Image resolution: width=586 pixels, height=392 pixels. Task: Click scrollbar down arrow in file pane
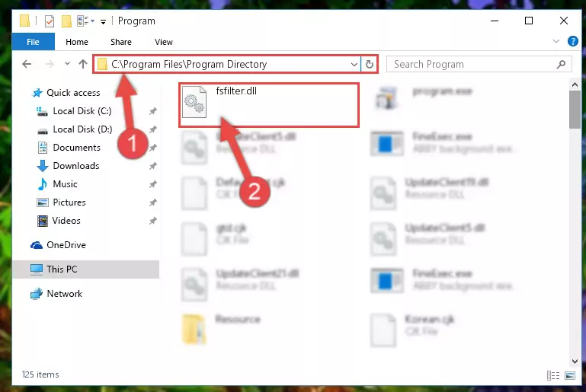[x=575, y=361]
